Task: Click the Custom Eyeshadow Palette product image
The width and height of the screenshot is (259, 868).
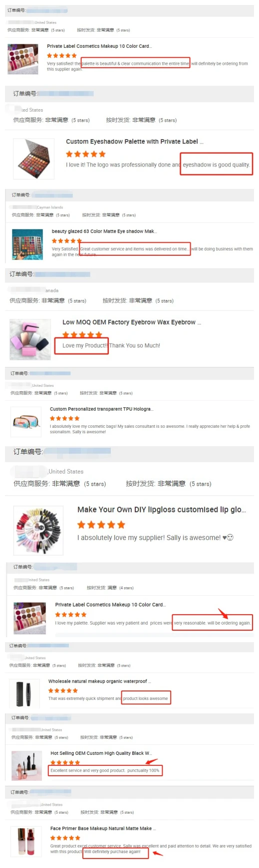Action: 33,159
